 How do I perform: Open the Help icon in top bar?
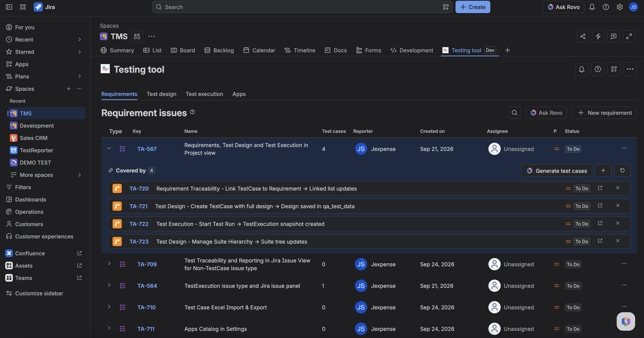coord(606,7)
